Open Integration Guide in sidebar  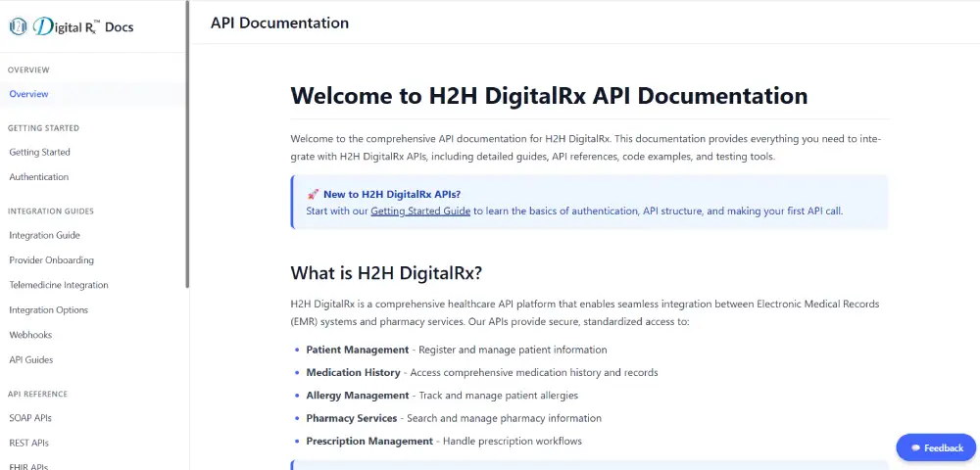click(x=44, y=235)
